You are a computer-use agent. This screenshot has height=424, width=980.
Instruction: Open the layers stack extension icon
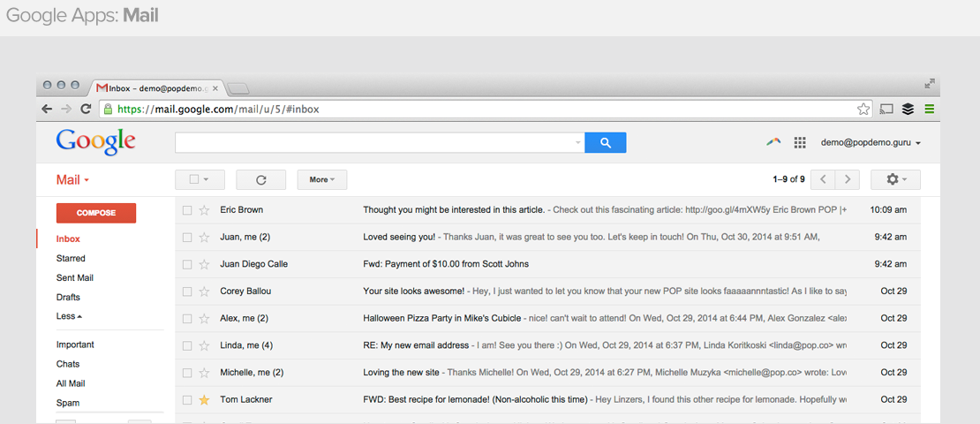(908, 110)
